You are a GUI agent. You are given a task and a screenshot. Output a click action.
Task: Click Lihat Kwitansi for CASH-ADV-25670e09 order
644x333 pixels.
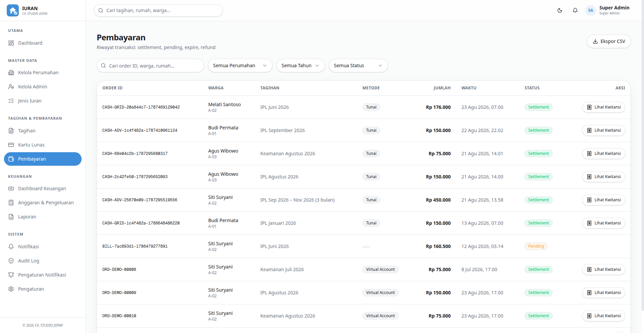[x=603, y=200]
